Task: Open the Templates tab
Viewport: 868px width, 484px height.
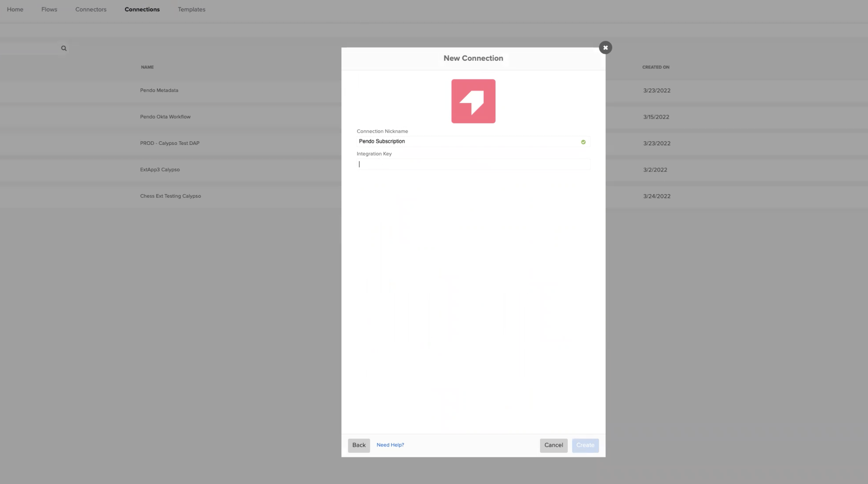Action: (x=191, y=9)
